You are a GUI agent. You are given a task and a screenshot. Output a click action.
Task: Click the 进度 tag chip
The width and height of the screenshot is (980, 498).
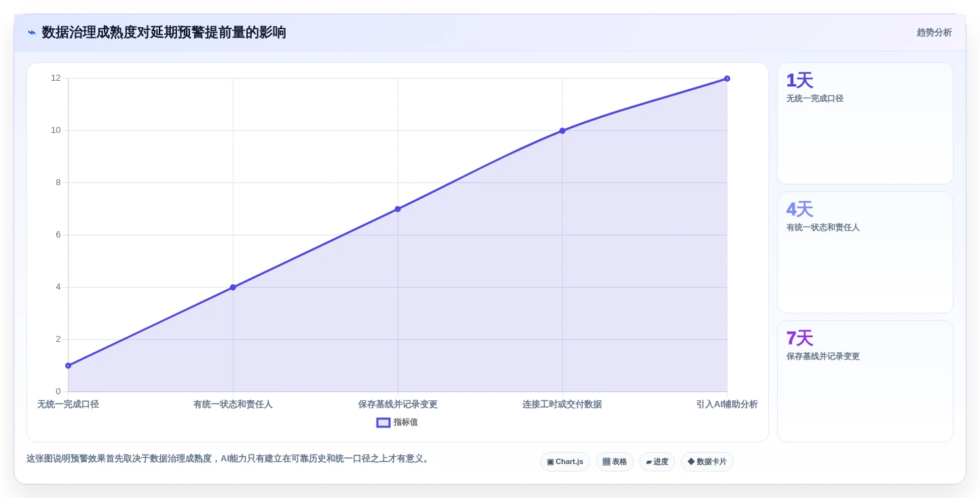point(657,462)
